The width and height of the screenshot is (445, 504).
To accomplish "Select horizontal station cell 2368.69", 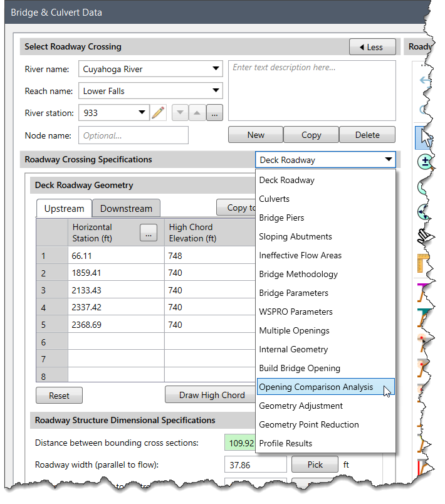I will pyautogui.click(x=116, y=324).
